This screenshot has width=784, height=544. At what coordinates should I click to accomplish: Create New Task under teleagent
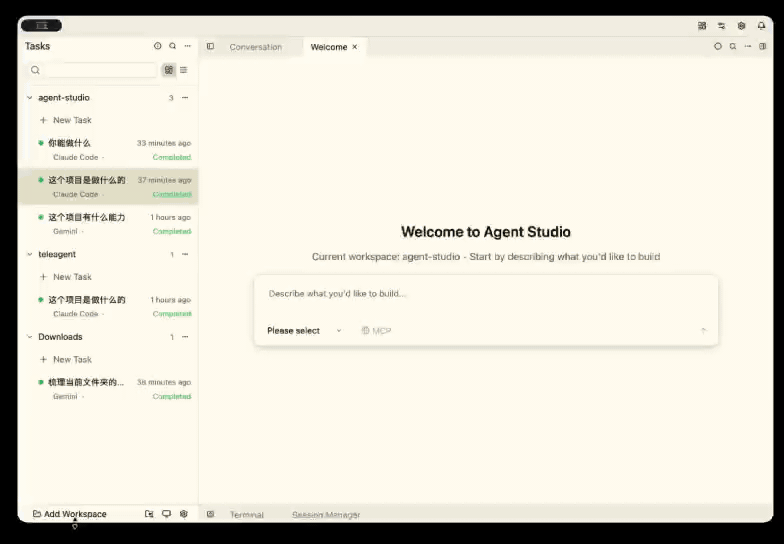pyautogui.click(x=66, y=276)
